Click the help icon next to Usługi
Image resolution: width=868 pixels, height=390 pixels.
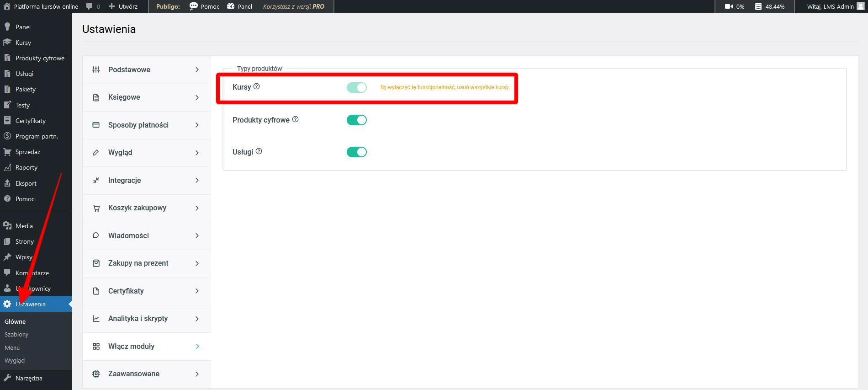[259, 151]
